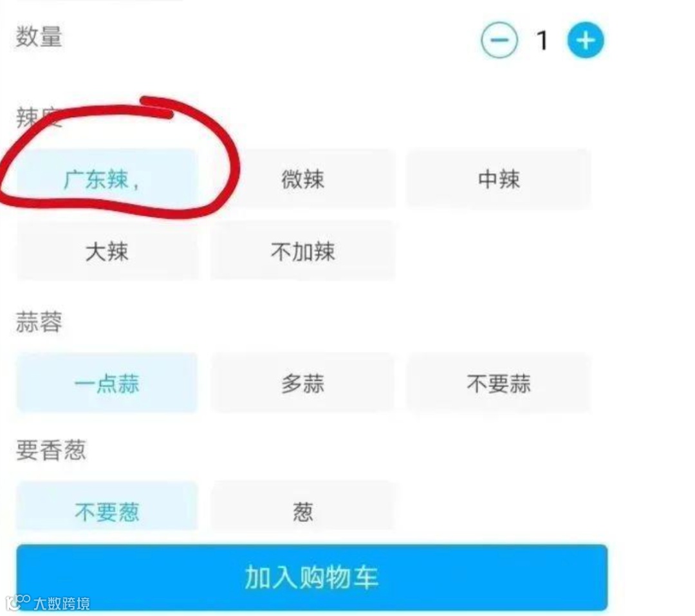This screenshot has height=616, width=695.
Task: Choose 不要蒜 no garlic
Action: point(499,383)
